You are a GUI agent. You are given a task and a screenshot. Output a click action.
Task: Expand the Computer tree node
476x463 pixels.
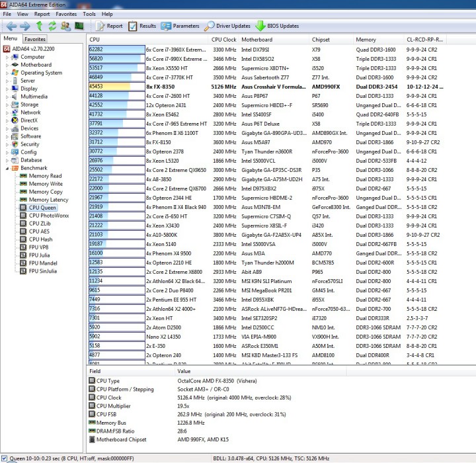(x=7, y=57)
